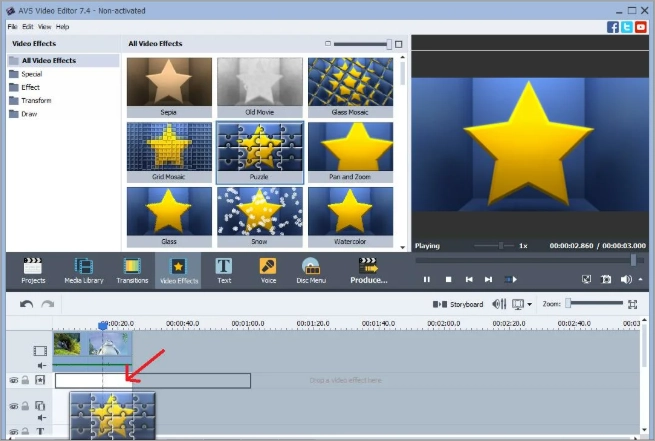Redo the last action
Screen dimensions: 655x441
[x=48, y=304]
